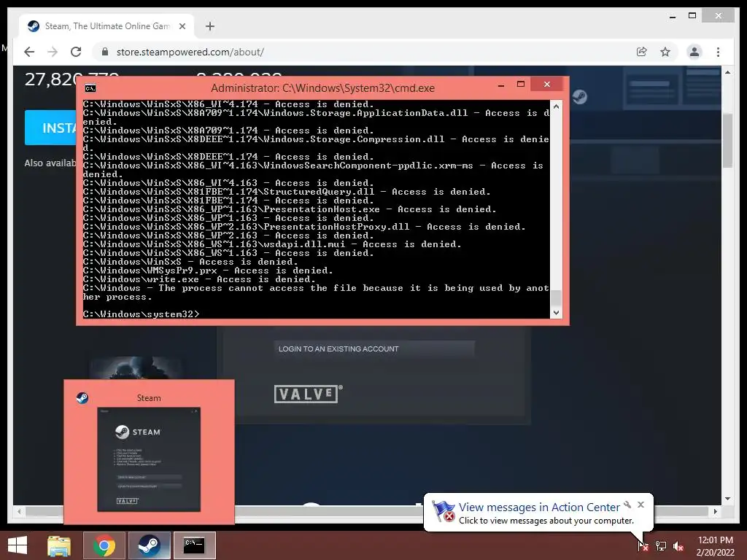
Task: Click View messages in Action Center
Action: (539, 507)
